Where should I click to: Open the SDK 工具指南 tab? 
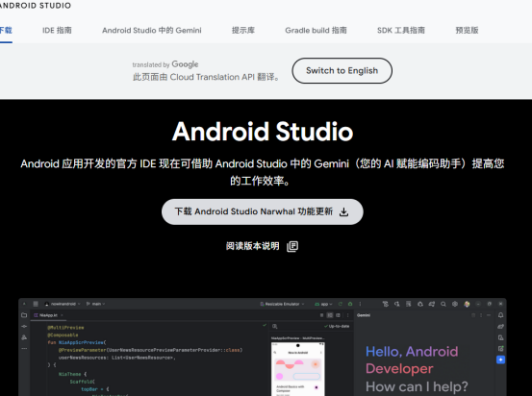coord(401,31)
